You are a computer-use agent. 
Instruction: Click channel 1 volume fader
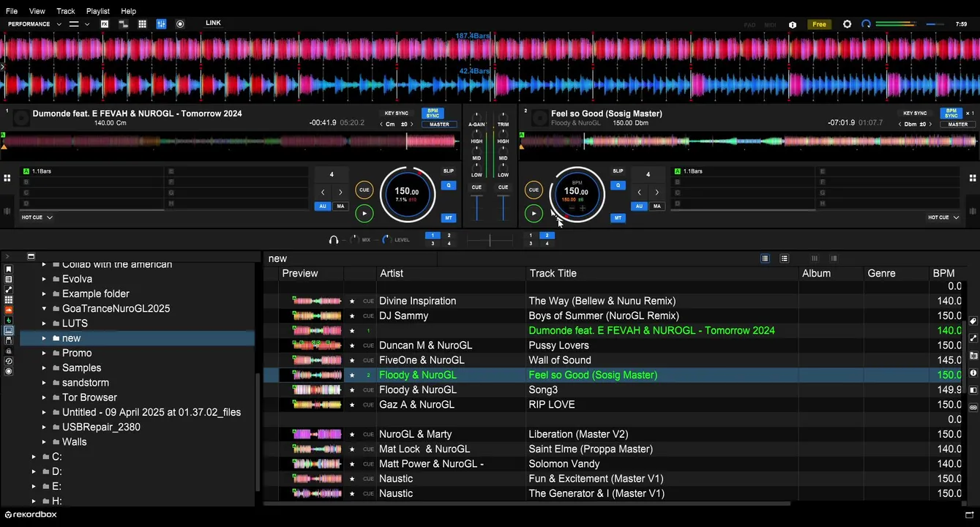click(x=476, y=208)
